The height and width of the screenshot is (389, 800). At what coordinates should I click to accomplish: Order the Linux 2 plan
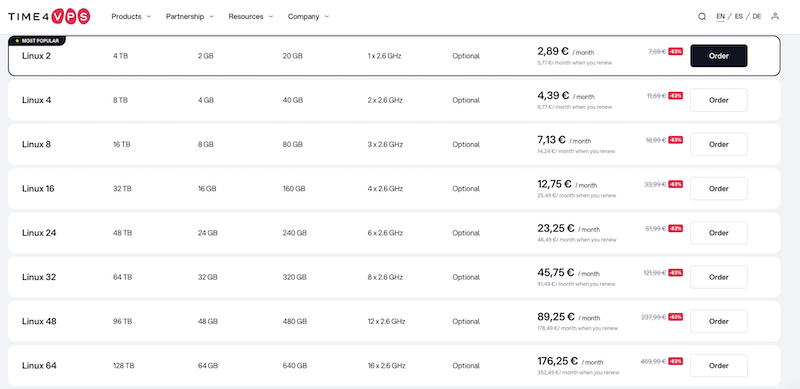coord(718,56)
